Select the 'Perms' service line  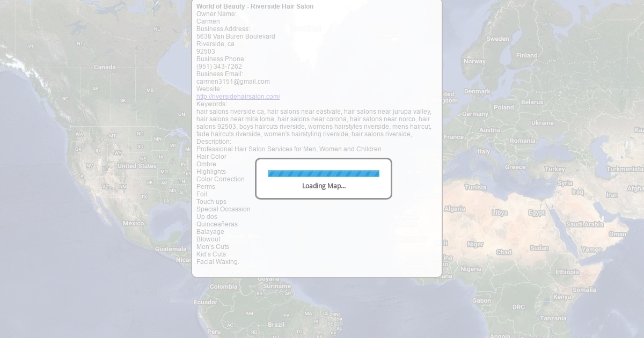[206, 187]
